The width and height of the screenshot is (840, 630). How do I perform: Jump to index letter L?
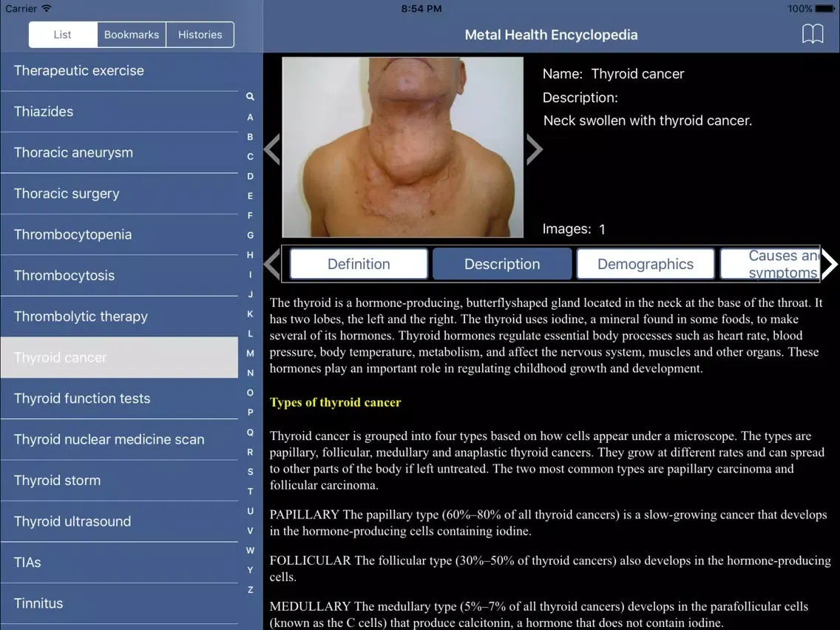pyautogui.click(x=250, y=333)
